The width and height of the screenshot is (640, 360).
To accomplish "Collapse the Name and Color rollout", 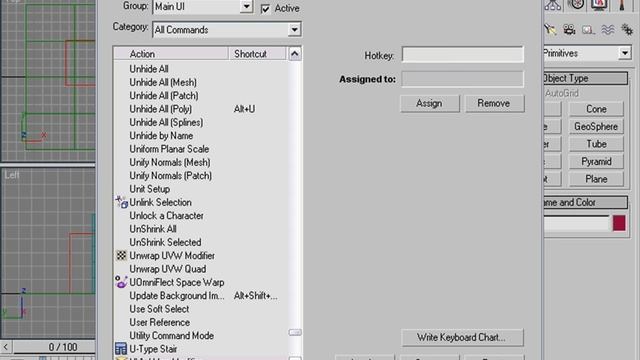I will click(586, 202).
